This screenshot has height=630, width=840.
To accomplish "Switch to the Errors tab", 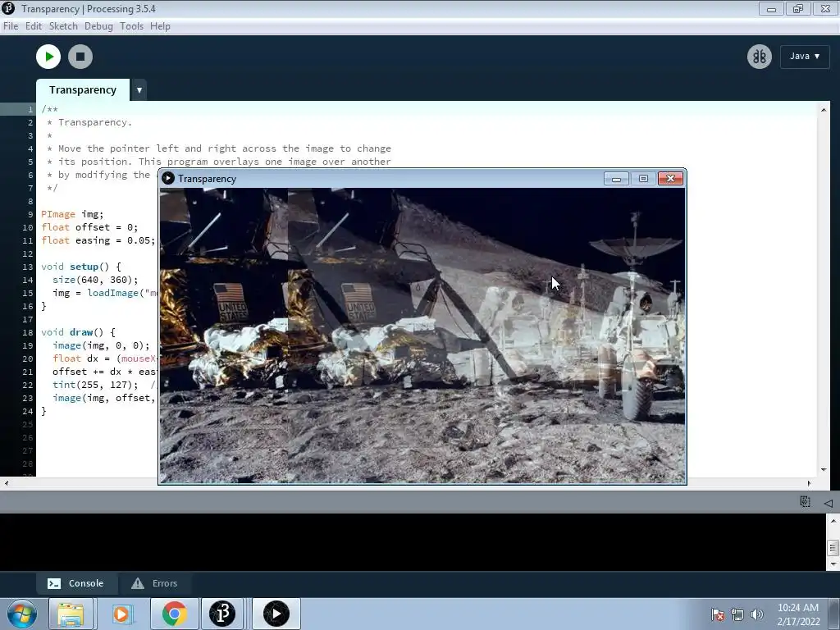I will (x=154, y=583).
